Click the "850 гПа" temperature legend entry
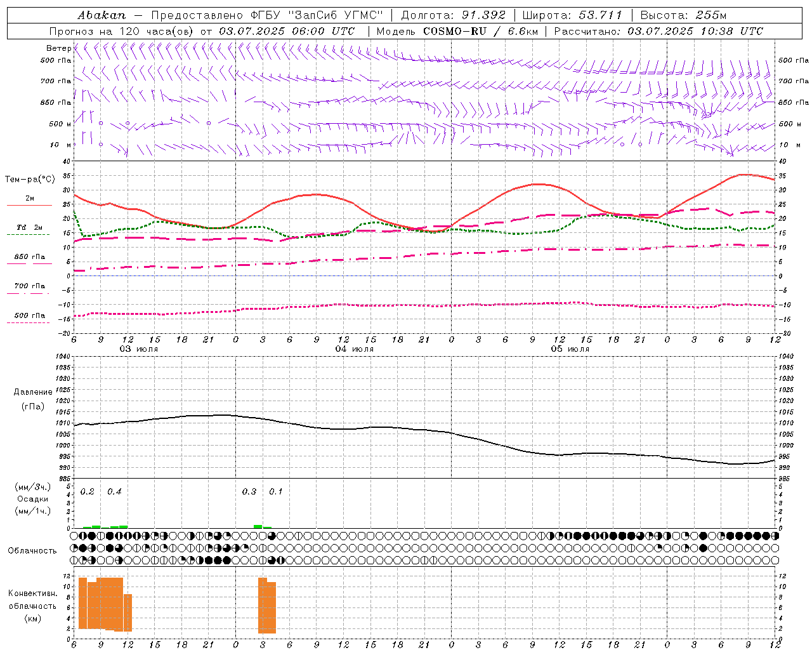The width and height of the screenshot is (812, 650). [30, 257]
